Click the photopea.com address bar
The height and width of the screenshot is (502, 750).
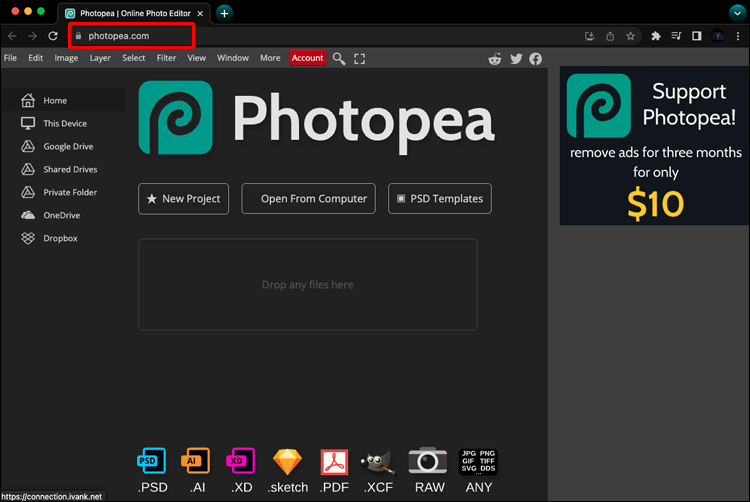(130, 36)
